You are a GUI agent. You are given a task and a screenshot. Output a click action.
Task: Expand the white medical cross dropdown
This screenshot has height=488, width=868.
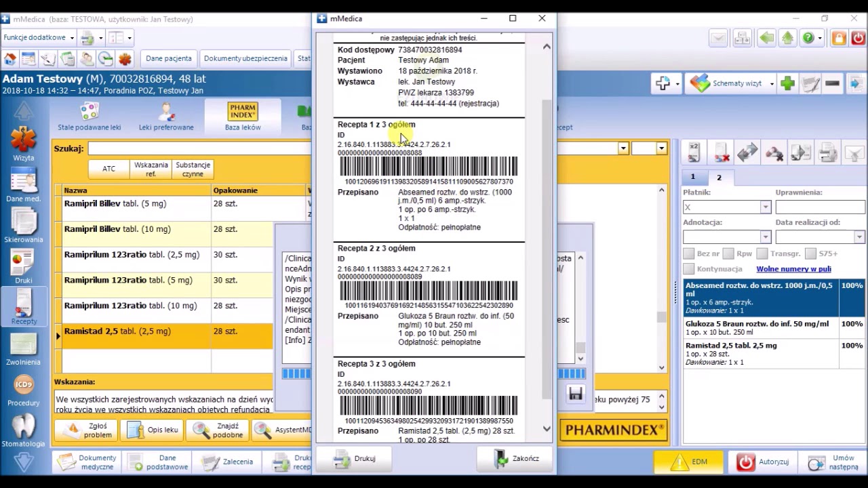677,84
